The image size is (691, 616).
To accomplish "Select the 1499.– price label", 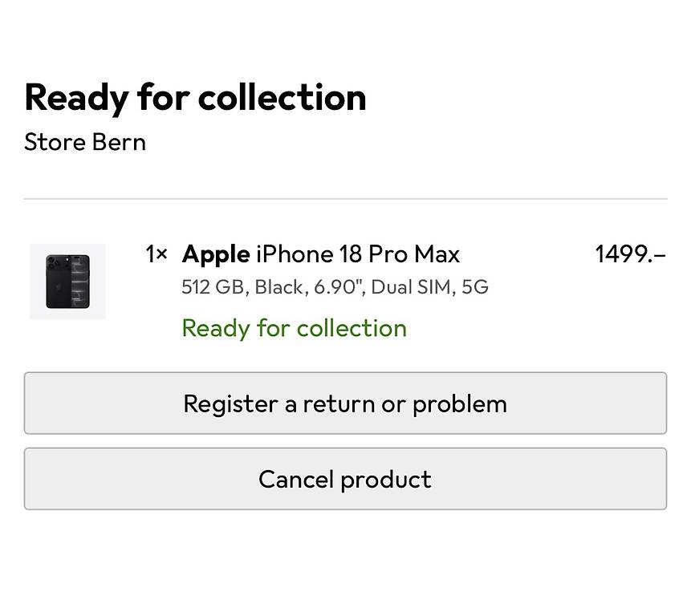I will tap(631, 254).
